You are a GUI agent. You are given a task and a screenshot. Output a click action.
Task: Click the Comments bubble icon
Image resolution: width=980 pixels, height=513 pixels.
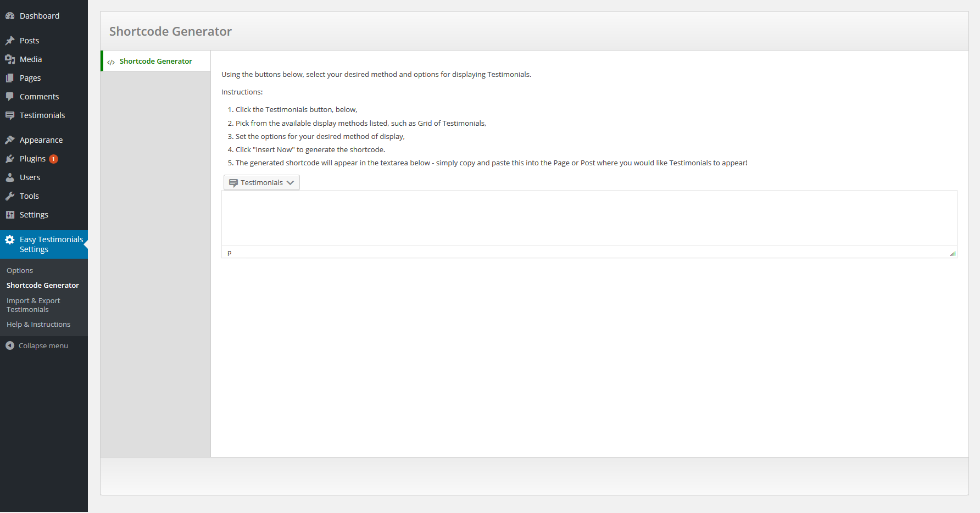point(10,97)
